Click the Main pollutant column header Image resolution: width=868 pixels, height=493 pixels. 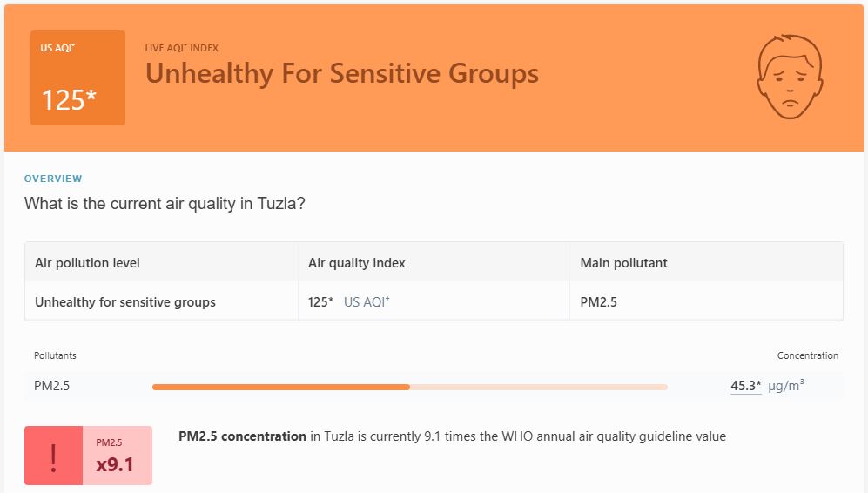[623, 263]
